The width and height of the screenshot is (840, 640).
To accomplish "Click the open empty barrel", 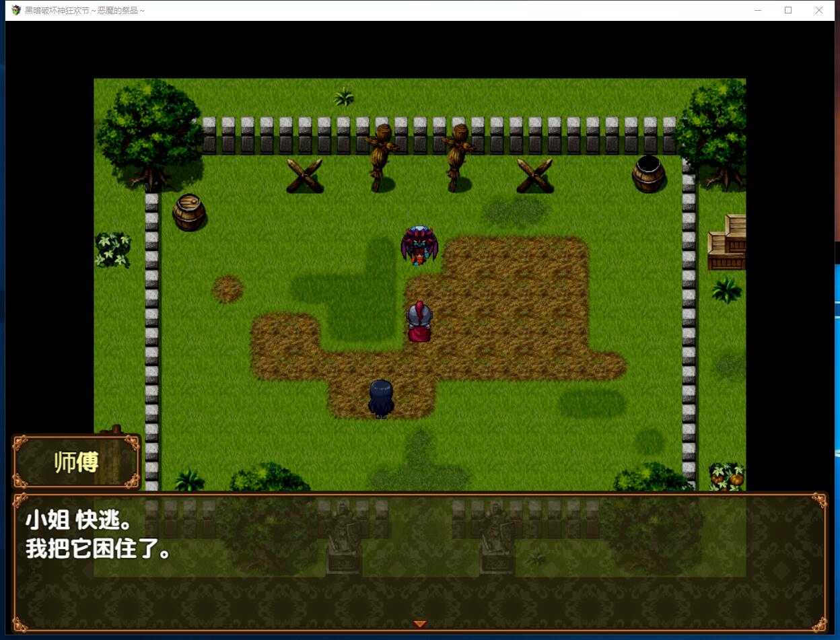I will 648,173.
